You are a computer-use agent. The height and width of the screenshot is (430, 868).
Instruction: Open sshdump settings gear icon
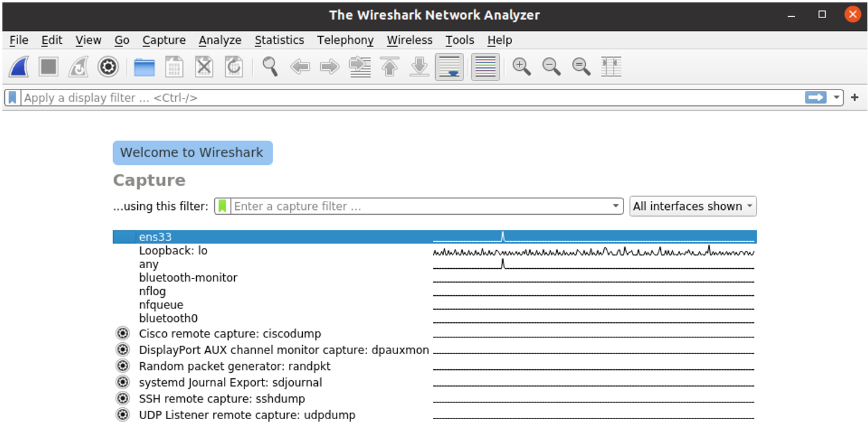(123, 398)
